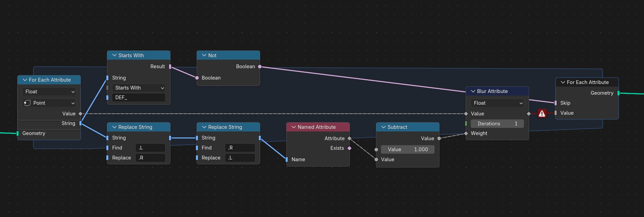Open the Float data type dropdown in For Each Attribute
644x217 pixels.
(x=49, y=92)
